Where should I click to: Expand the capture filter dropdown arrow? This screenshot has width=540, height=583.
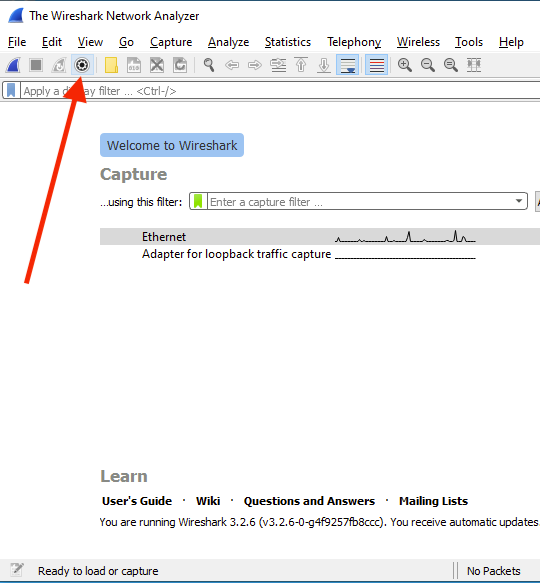click(519, 201)
